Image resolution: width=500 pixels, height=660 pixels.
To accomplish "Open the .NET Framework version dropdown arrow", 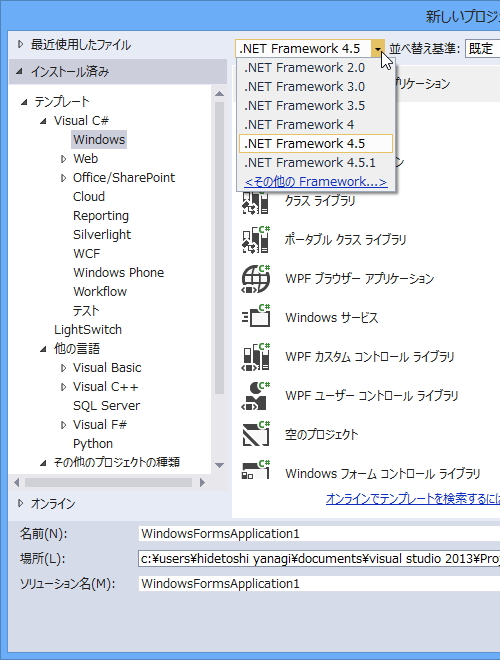I will point(378,49).
